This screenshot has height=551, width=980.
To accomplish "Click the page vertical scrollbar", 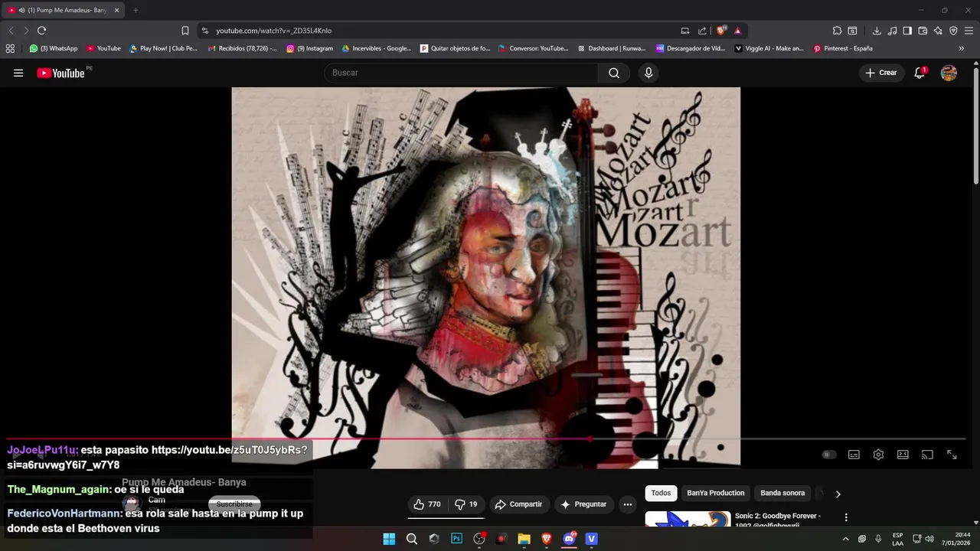I will click(x=976, y=126).
